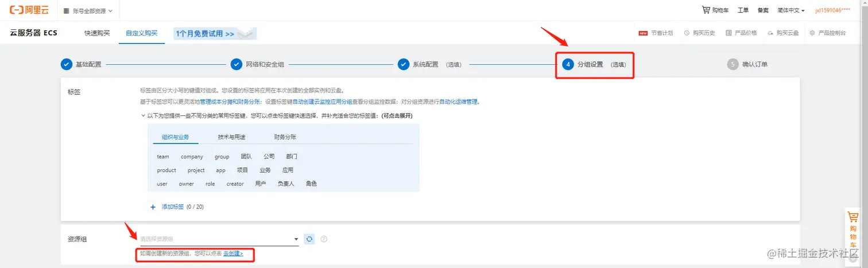Choose the group tag key

[222, 157]
